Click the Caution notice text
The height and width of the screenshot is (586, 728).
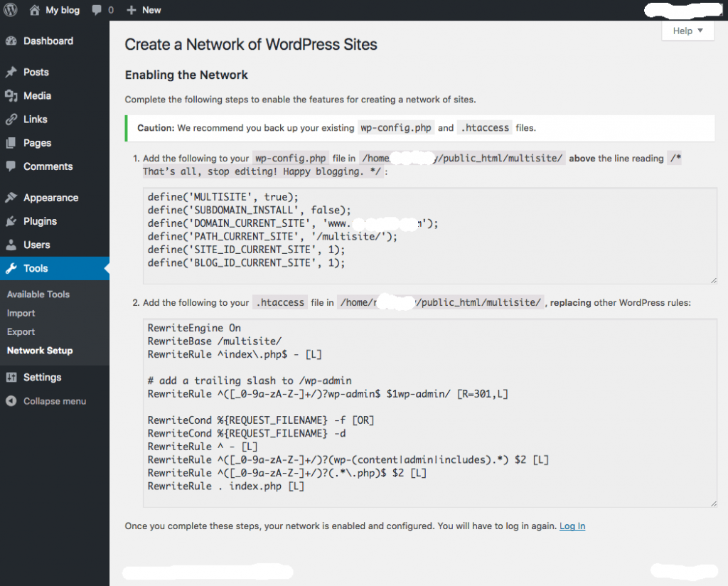click(x=336, y=128)
